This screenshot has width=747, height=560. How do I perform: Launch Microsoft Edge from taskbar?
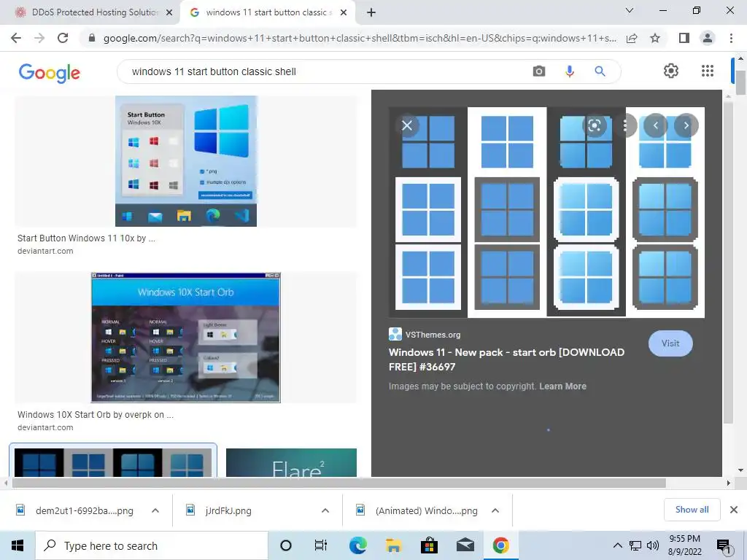(357, 545)
